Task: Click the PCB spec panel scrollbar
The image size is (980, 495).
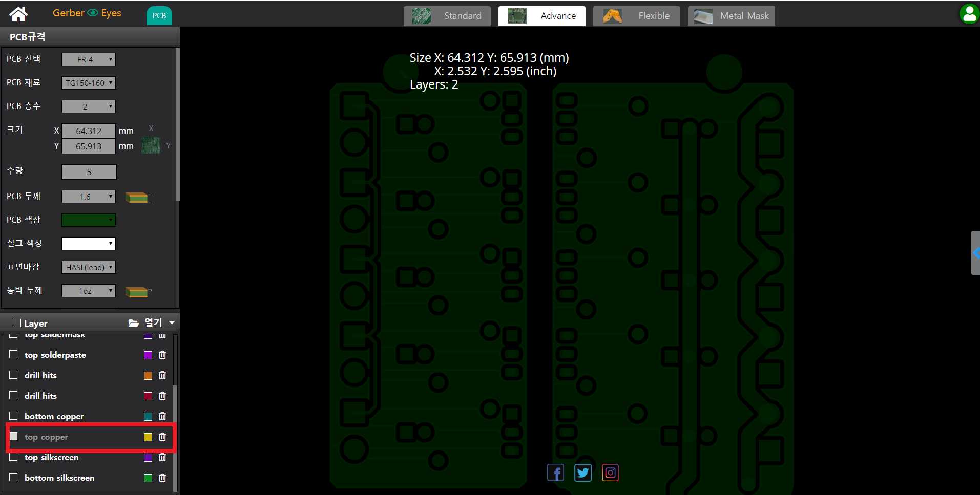Action: (178, 124)
